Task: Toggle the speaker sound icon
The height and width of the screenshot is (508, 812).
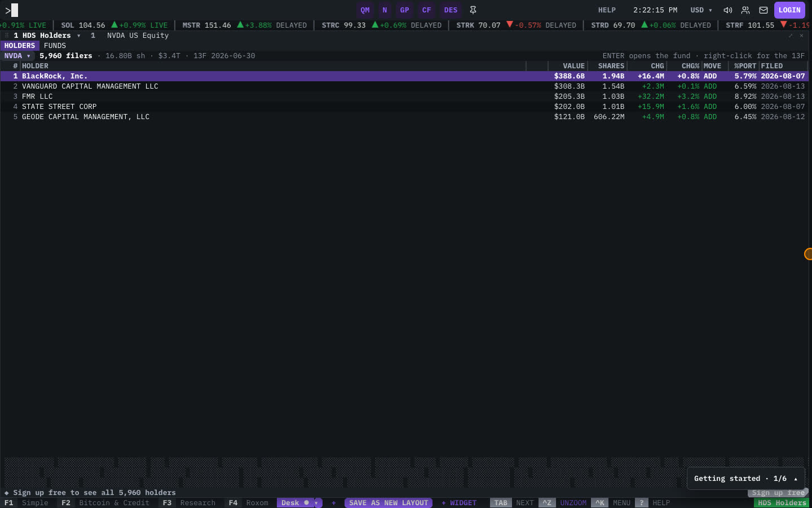Action: coord(728,10)
